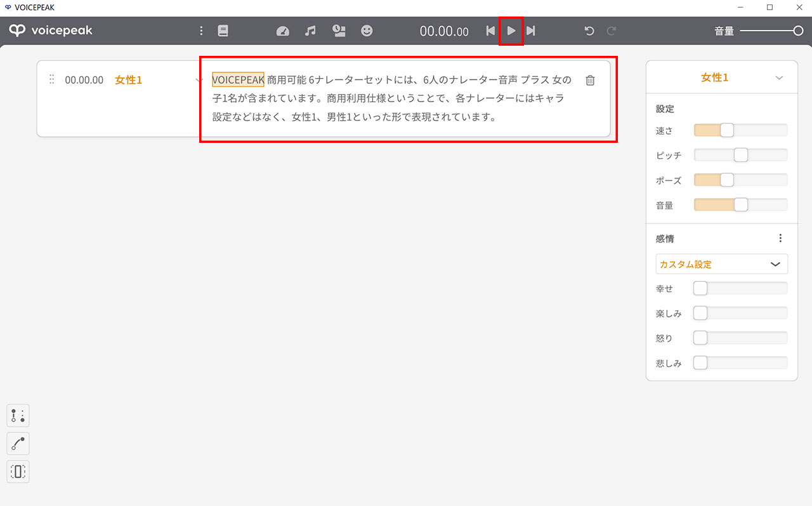Click the 音量 slider in settings panel
This screenshot has height=506, width=812.
click(x=740, y=205)
